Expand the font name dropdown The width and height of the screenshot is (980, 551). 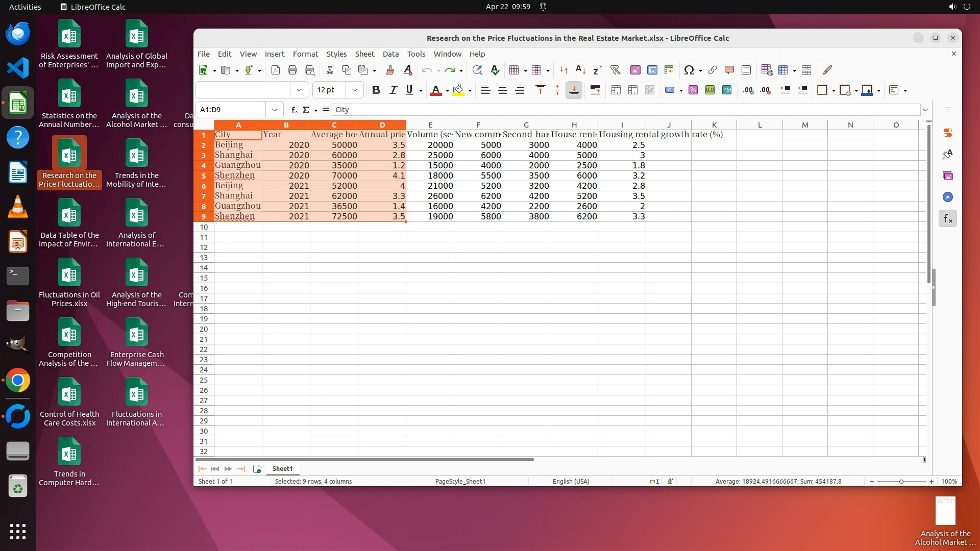299,90
